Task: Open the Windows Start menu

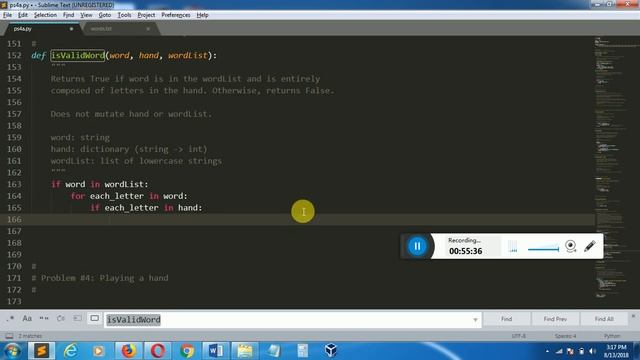Action: coord(12,351)
